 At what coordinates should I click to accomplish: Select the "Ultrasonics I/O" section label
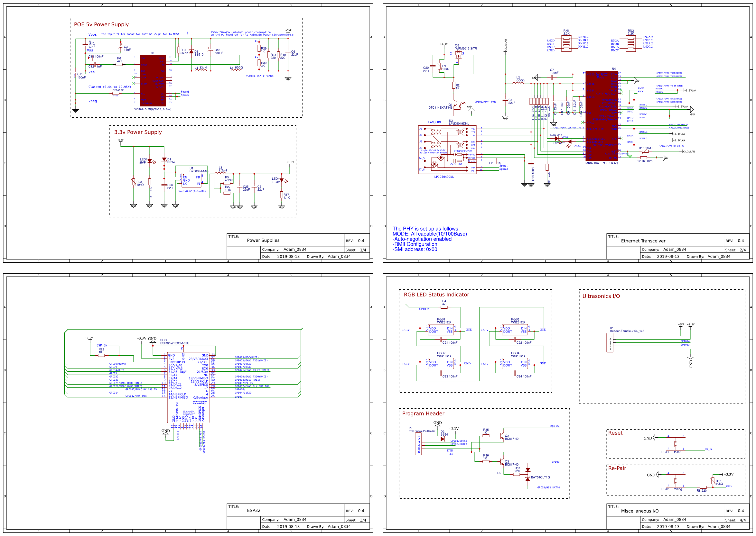(601, 296)
